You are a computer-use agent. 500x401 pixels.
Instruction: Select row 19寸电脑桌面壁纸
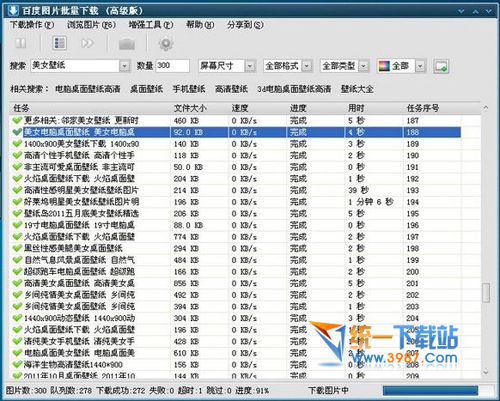236,225
